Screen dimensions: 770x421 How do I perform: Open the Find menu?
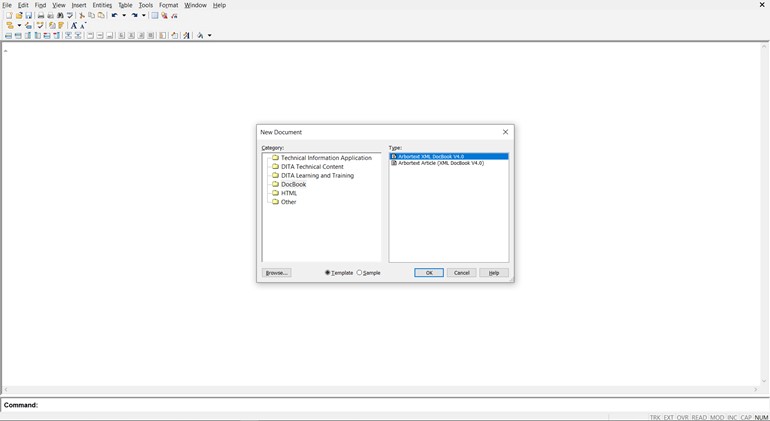tap(40, 5)
